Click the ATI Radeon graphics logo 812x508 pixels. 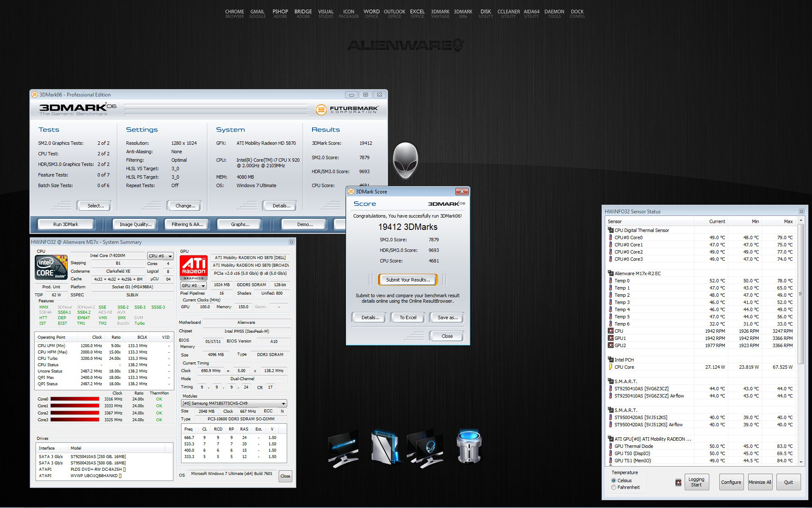(x=194, y=268)
